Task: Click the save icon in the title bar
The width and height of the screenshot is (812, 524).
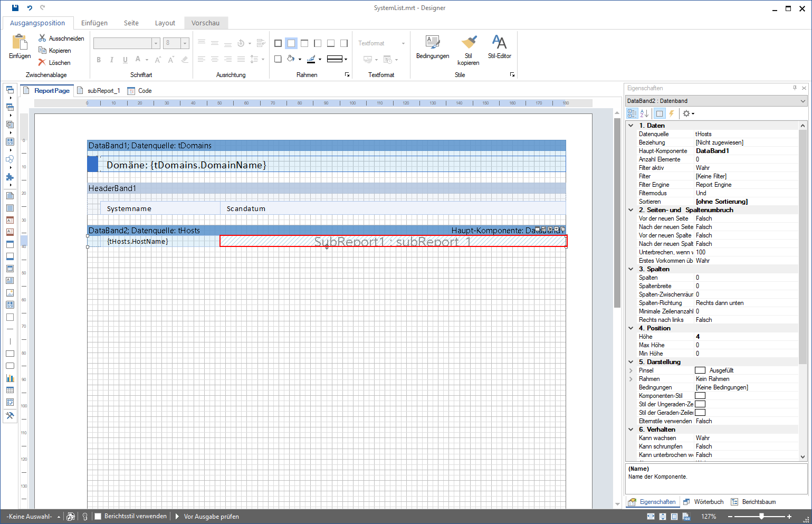Action: pyautogui.click(x=15, y=7)
